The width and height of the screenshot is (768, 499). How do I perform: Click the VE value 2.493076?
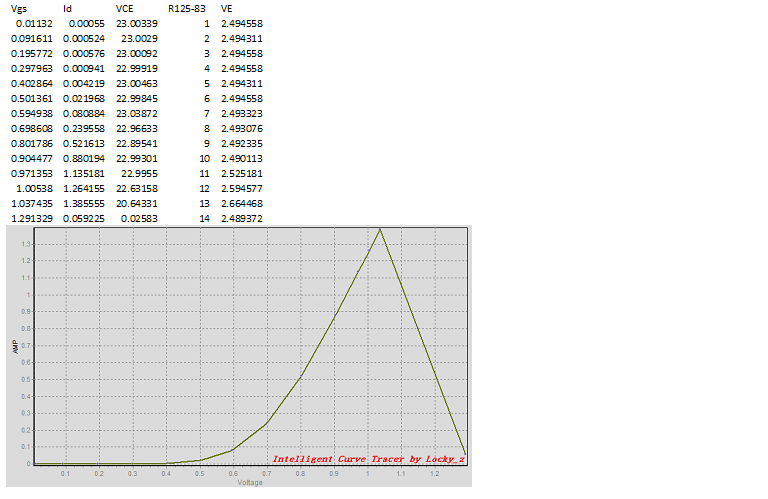(x=242, y=129)
